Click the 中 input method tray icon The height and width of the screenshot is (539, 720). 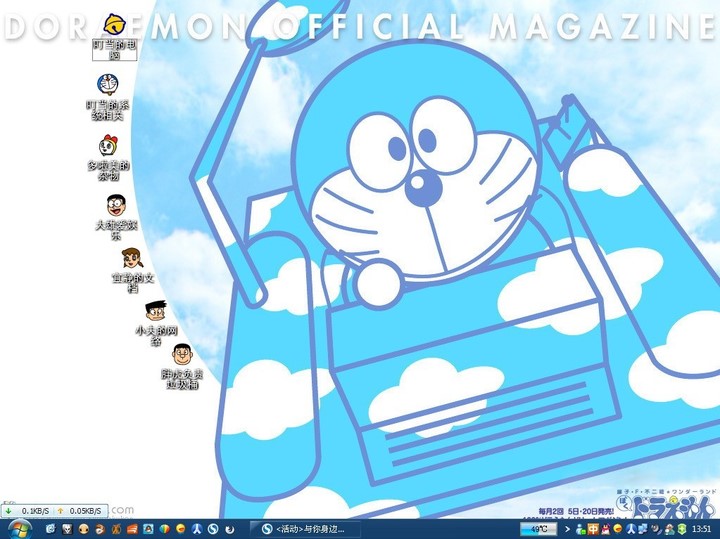(593, 528)
